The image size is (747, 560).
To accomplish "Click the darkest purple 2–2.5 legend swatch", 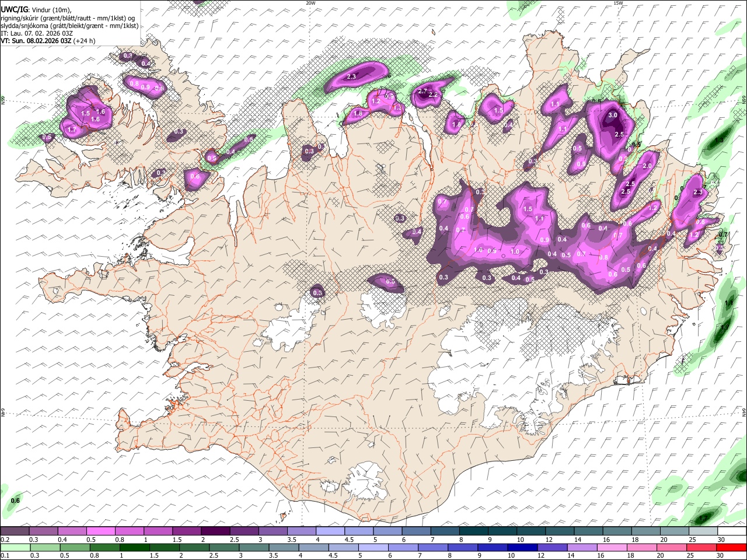I will [x=215, y=531].
